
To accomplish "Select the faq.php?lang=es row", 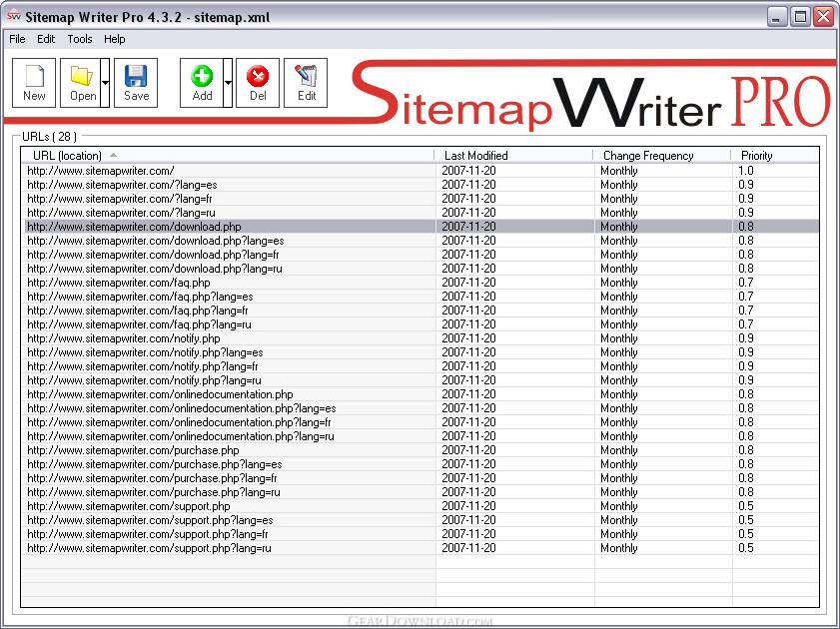I will (420, 297).
